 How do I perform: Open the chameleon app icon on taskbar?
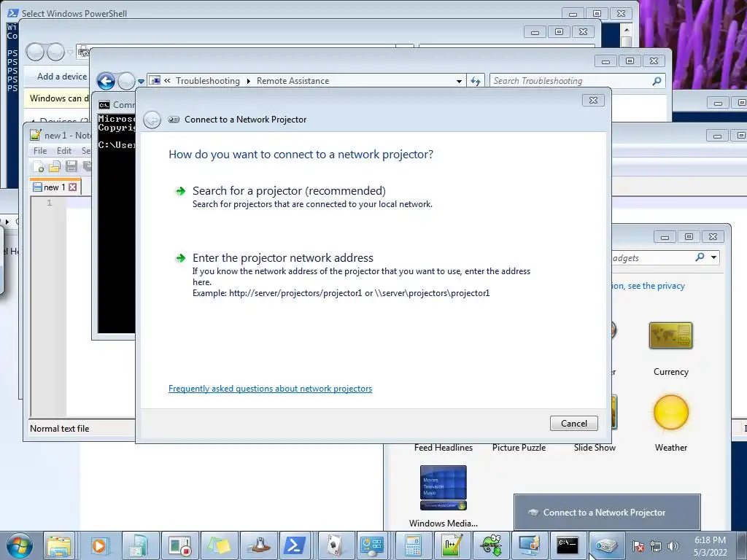(490, 545)
